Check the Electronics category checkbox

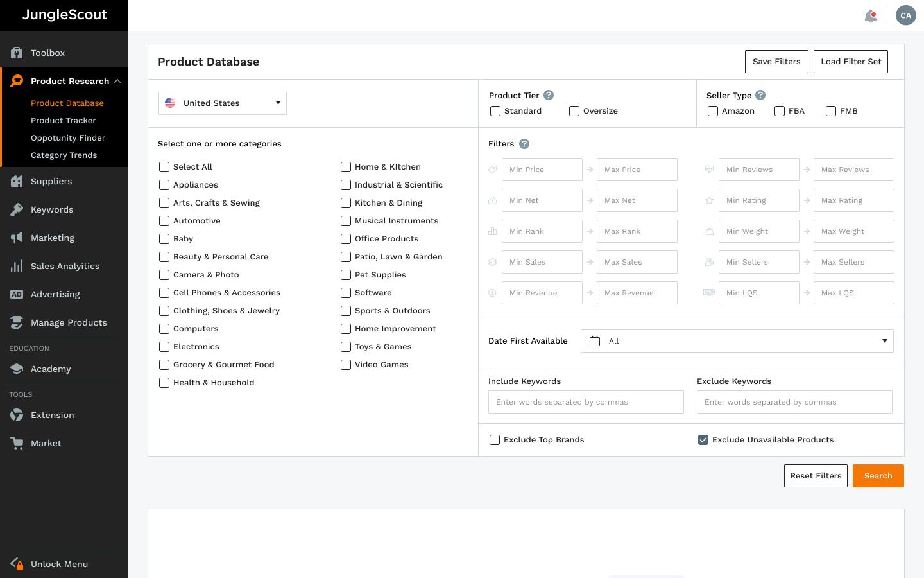pyautogui.click(x=164, y=347)
